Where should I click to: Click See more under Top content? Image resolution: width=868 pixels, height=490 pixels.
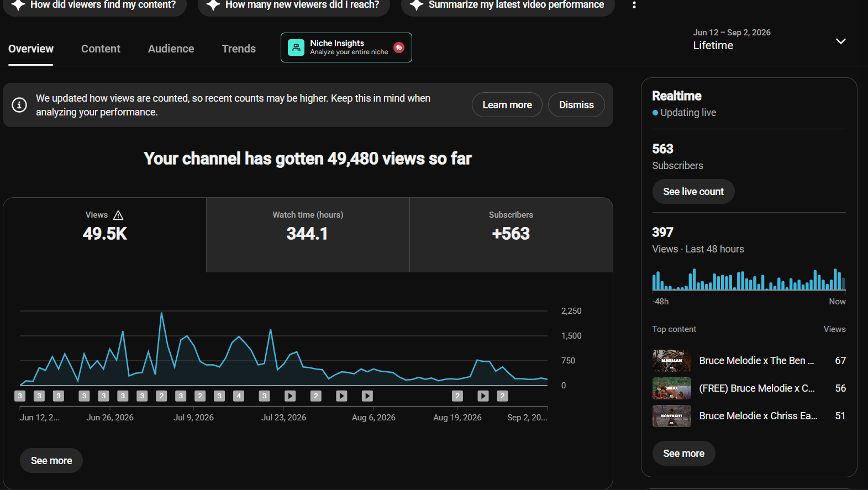(x=683, y=454)
